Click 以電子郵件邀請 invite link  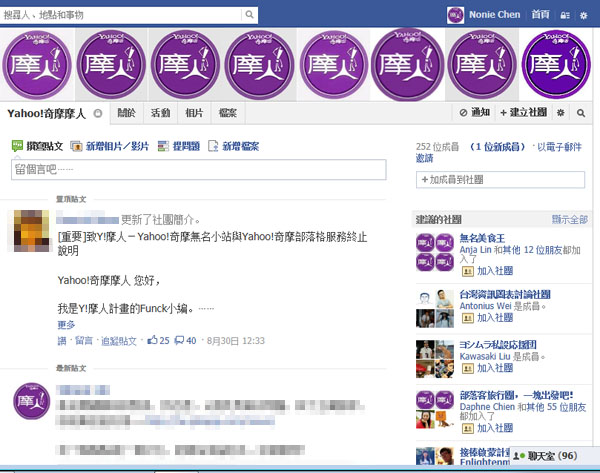pyautogui.click(x=559, y=147)
